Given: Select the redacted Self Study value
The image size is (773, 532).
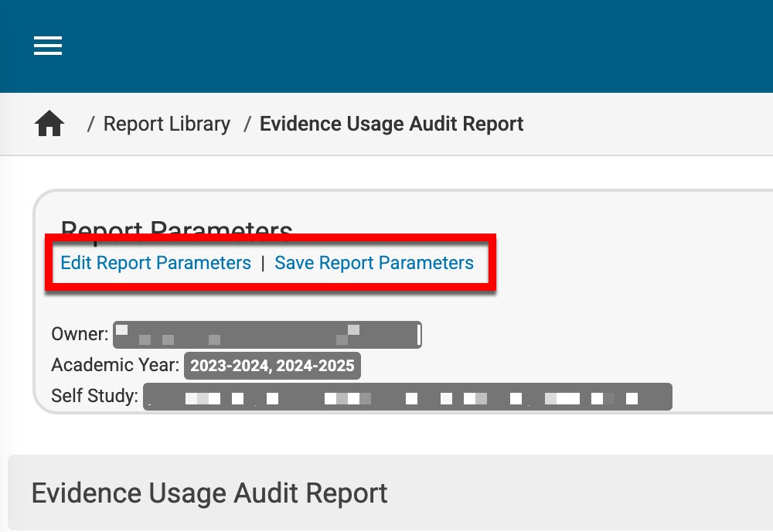Looking at the screenshot, I should pyautogui.click(x=407, y=397).
